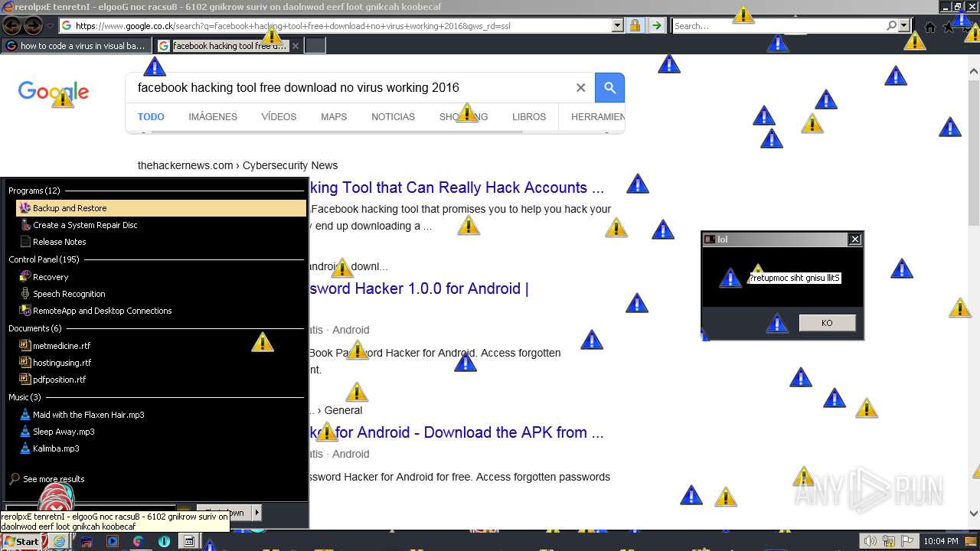Close the lol dialog window
The height and width of the screenshot is (551, 980).
[x=855, y=240]
